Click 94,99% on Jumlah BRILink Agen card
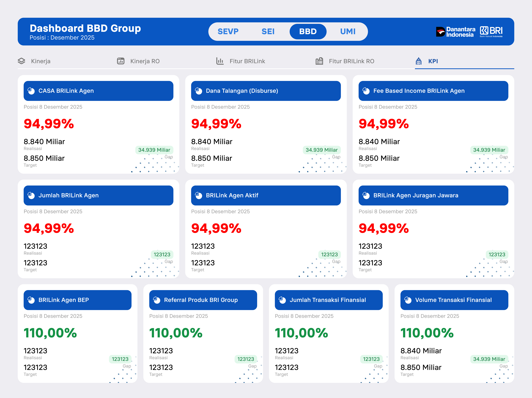Viewport: 532px width, 398px height. click(49, 228)
